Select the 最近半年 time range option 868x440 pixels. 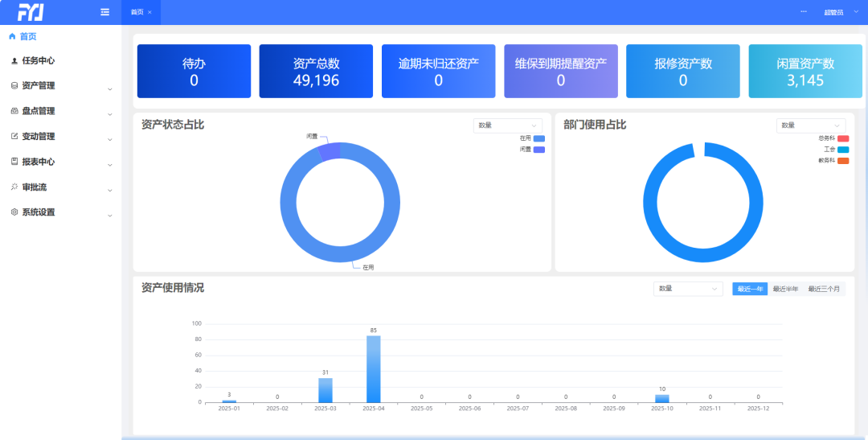pos(785,289)
